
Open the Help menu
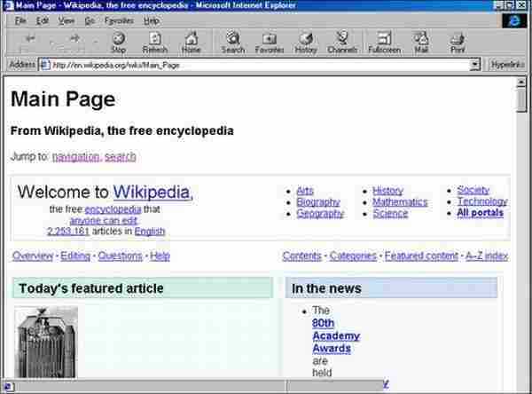[152, 20]
